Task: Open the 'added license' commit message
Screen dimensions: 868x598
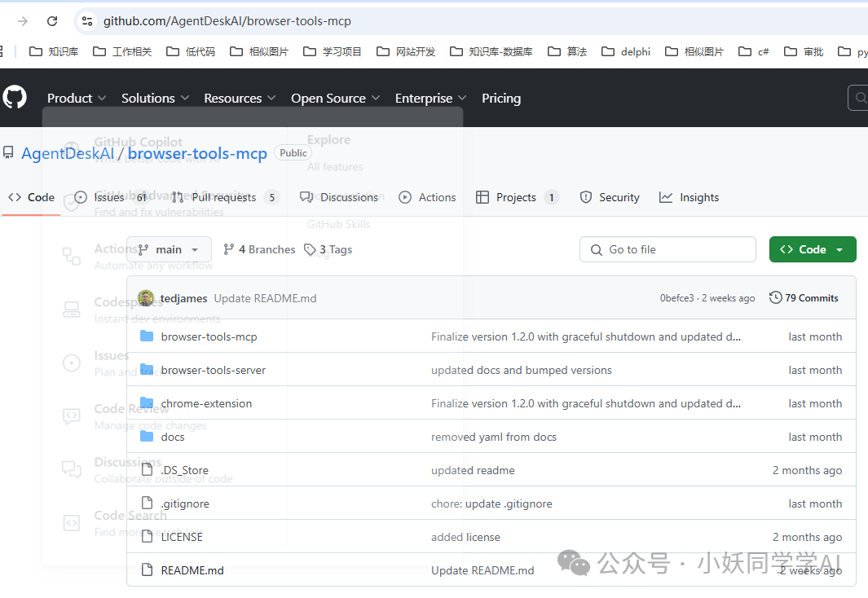Action: (x=465, y=537)
